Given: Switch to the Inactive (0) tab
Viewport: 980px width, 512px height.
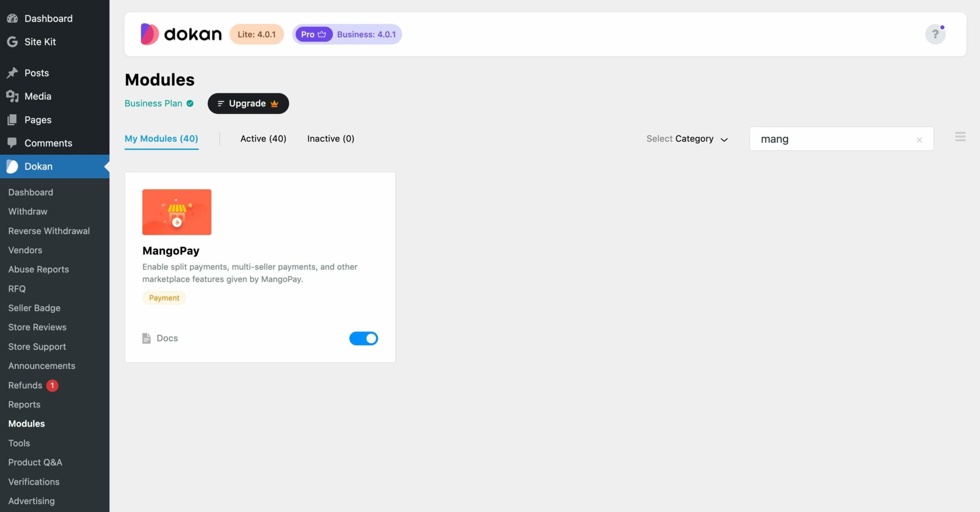Looking at the screenshot, I should tap(331, 139).
